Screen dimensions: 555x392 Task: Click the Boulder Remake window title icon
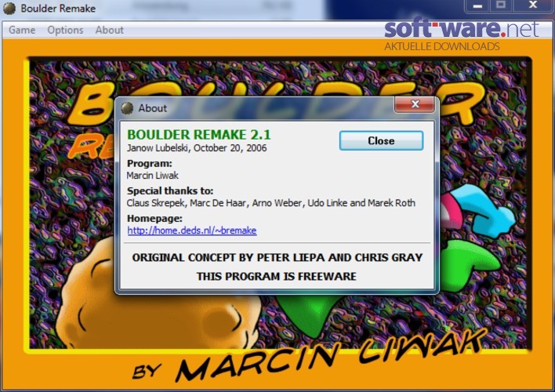pyautogui.click(x=9, y=8)
